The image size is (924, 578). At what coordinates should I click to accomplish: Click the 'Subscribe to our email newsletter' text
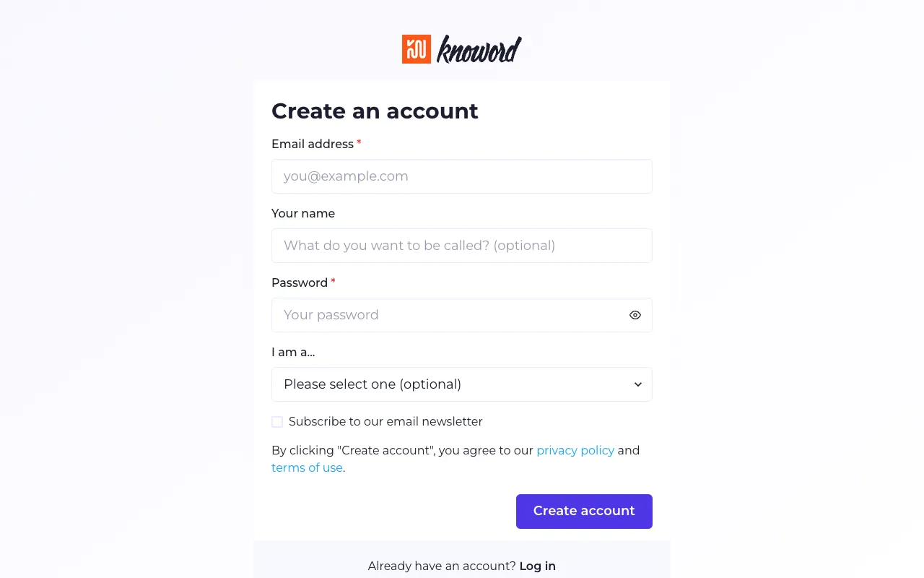point(385,421)
